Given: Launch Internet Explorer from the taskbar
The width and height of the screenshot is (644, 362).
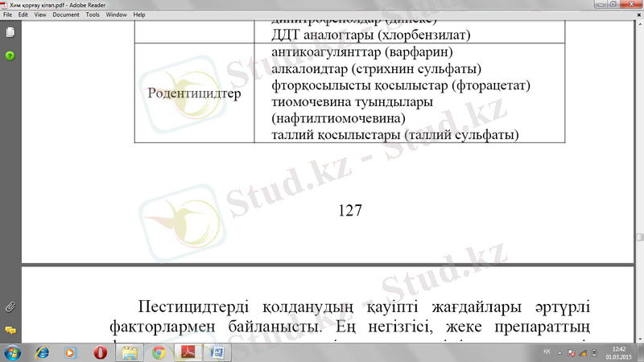Looking at the screenshot, I should (x=42, y=352).
